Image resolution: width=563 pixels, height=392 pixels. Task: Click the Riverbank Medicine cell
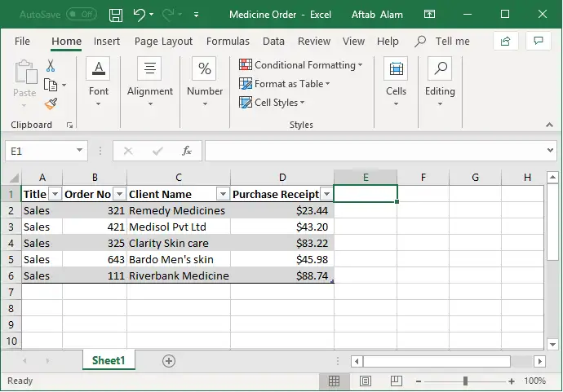tap(179, 275)
